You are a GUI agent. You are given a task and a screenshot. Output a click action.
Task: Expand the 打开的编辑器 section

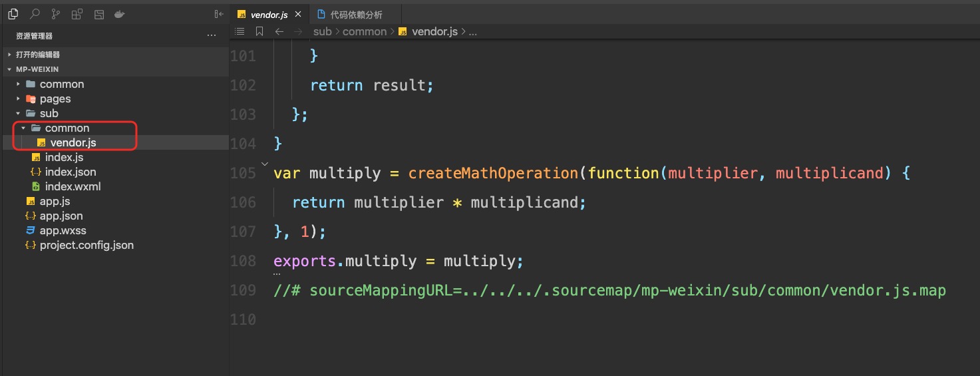tap(37, 55)
